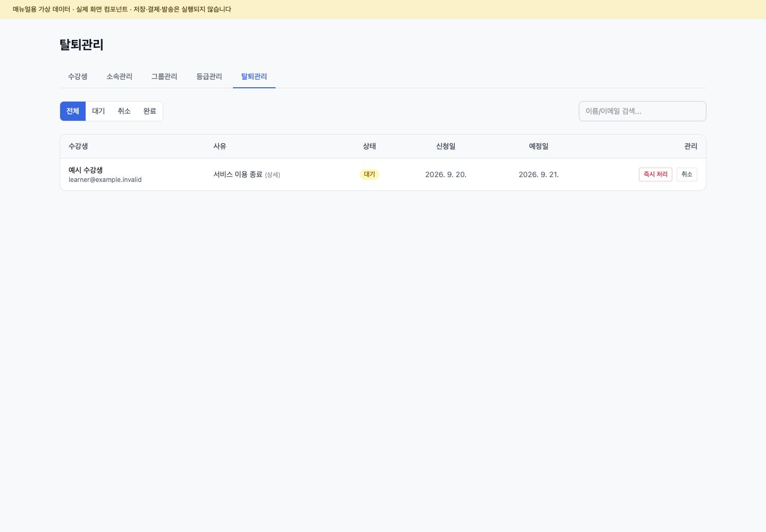Click the 대기 status badge in the row

(x=369, y=174)
